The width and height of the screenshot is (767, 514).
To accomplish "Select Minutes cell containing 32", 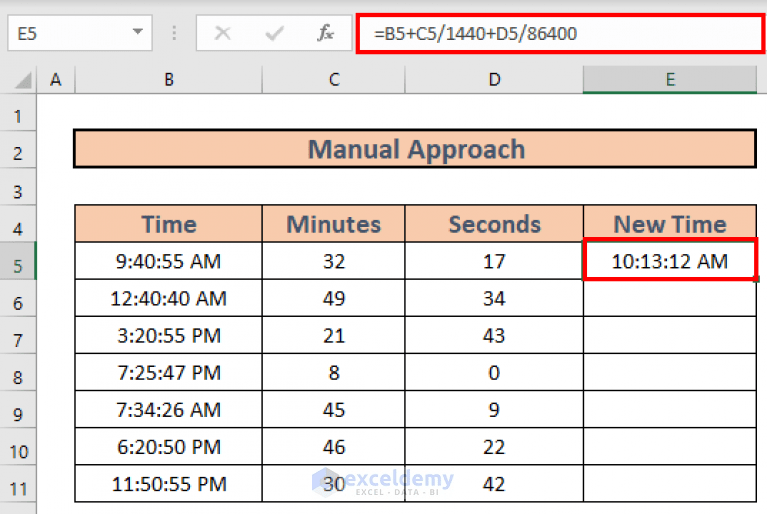I will click(334, 261).
